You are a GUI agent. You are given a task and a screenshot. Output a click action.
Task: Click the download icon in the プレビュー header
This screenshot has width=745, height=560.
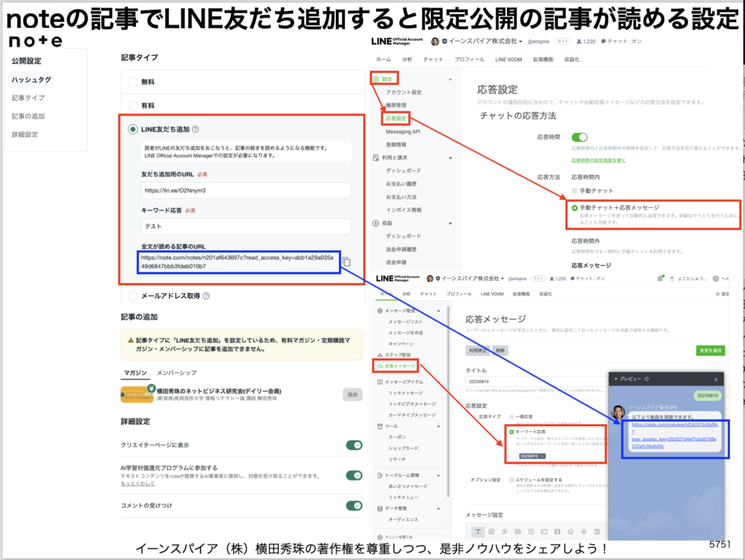click(716, 379)
